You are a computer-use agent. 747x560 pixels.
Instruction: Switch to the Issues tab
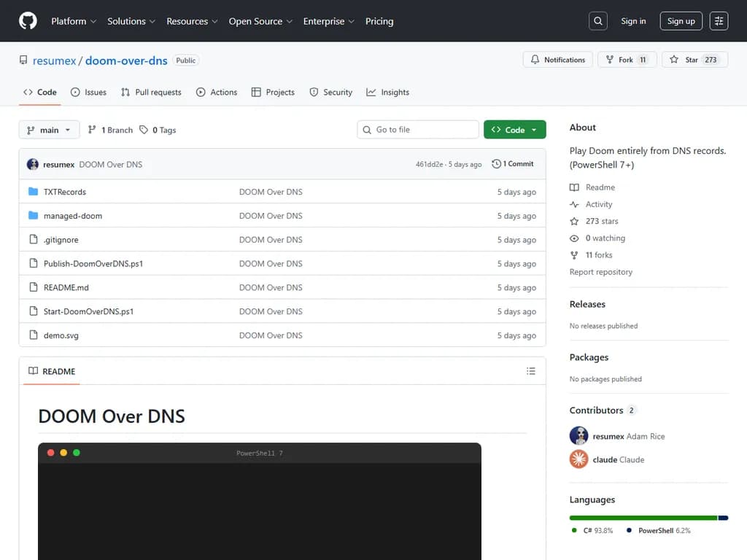click(x=88, y=93)
